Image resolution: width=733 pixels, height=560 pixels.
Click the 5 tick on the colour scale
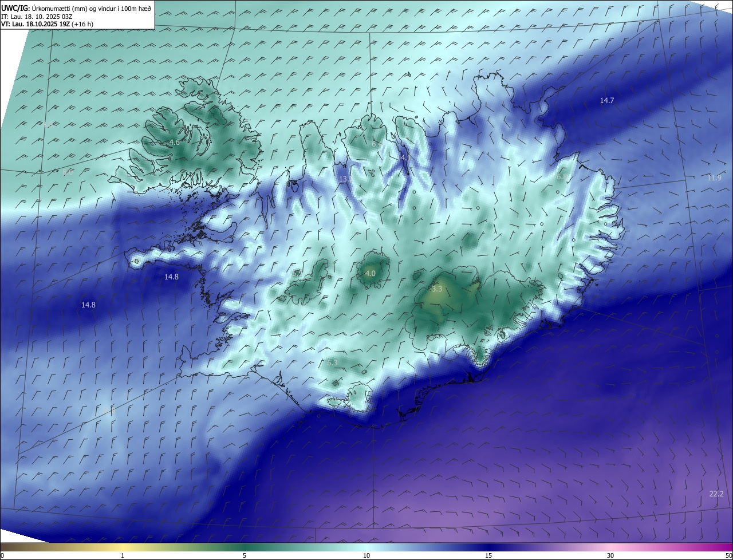click(x=245, y=555)
